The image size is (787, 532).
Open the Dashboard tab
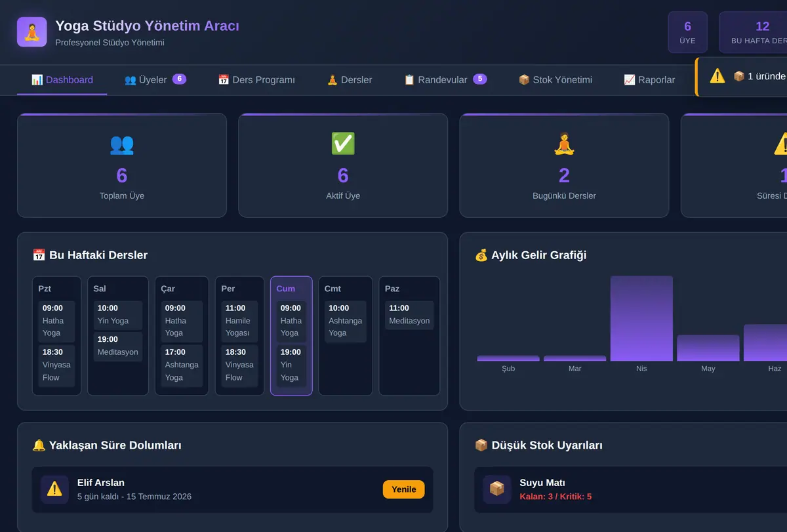pyautogui.click(x=62, y=80)
